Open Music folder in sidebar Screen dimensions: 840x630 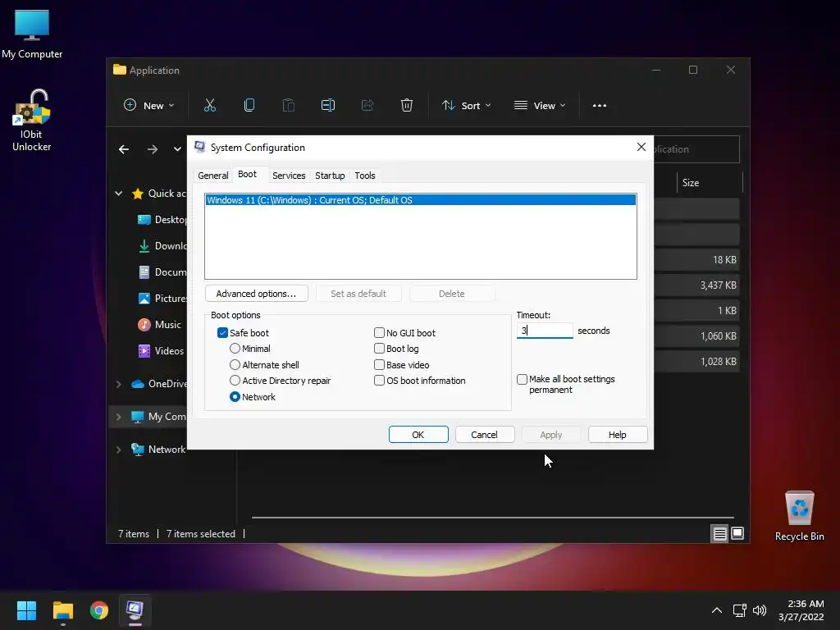tap(161, 325)
